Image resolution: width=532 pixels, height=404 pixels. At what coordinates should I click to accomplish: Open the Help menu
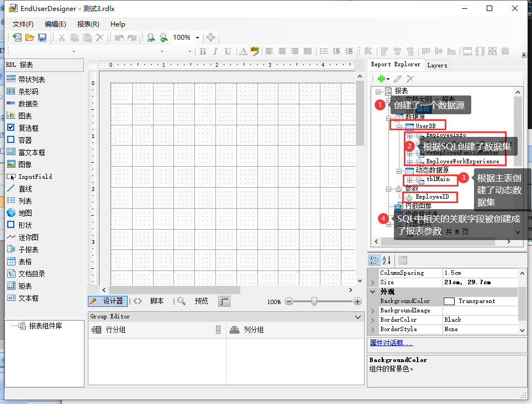pos(118,24)
